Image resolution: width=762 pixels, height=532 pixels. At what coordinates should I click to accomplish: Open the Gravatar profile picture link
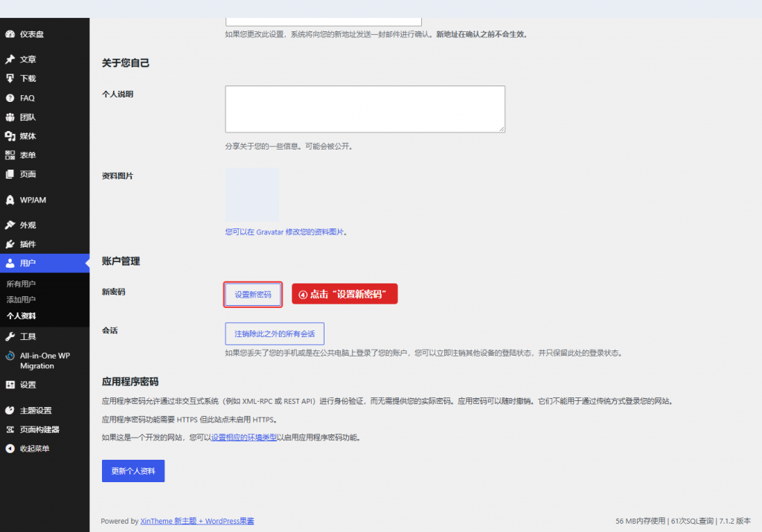[x=286, y=231]
